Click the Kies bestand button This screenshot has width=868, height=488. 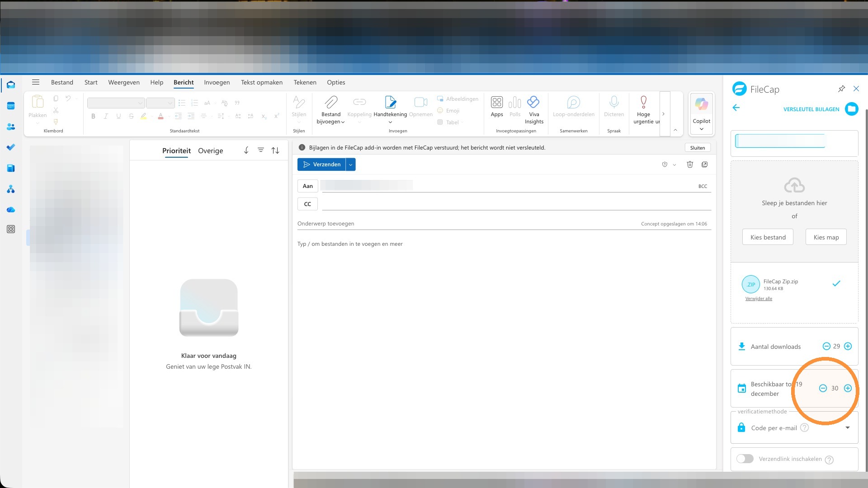(768, 237)
